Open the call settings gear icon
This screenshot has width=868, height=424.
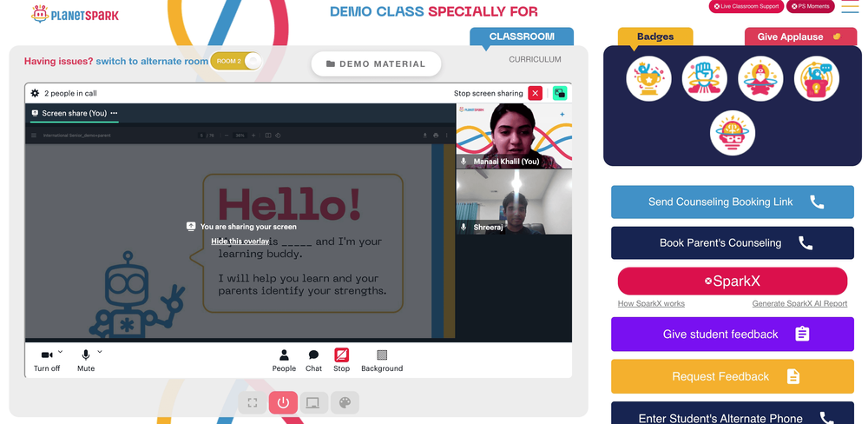(35, 93)
